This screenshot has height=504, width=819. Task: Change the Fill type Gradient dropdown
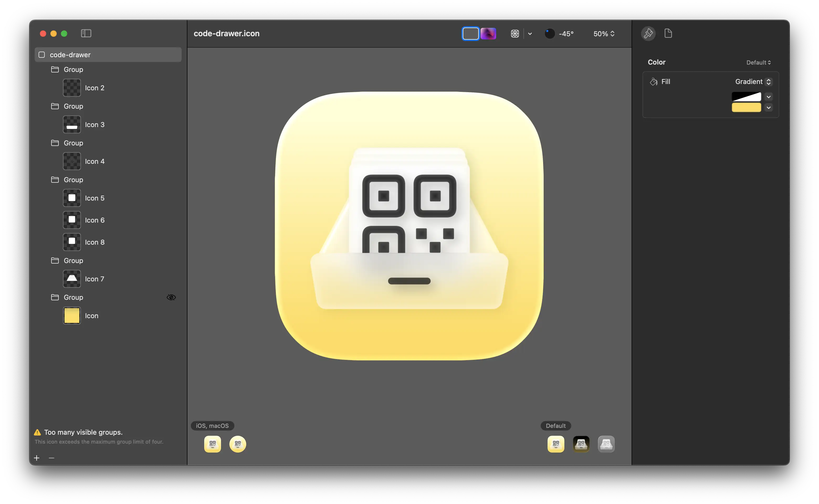pyautogui.click(x=753, y=82)
